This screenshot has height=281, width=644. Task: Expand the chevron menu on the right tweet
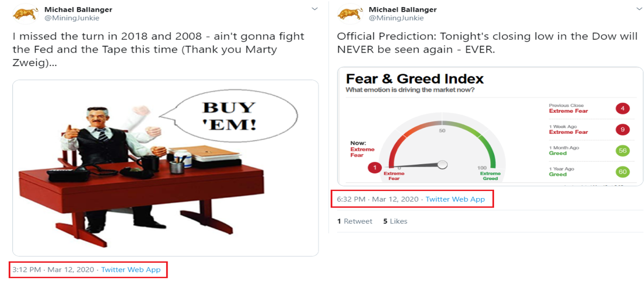pyautogui.click(x=638, y=9)
